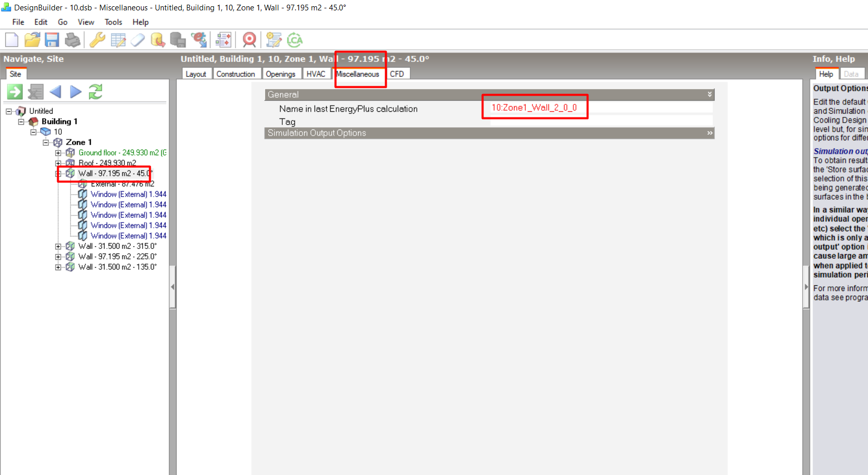
Task: Select the eraser icon in the toolbar
Action: tap(138, 40)
